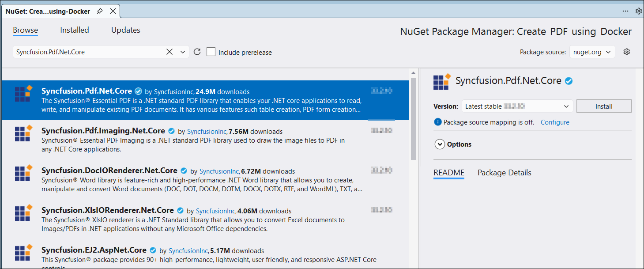Click the XlsIO renderer description text
The height and width of the screenshot is (269, 644).
(193, 224)
